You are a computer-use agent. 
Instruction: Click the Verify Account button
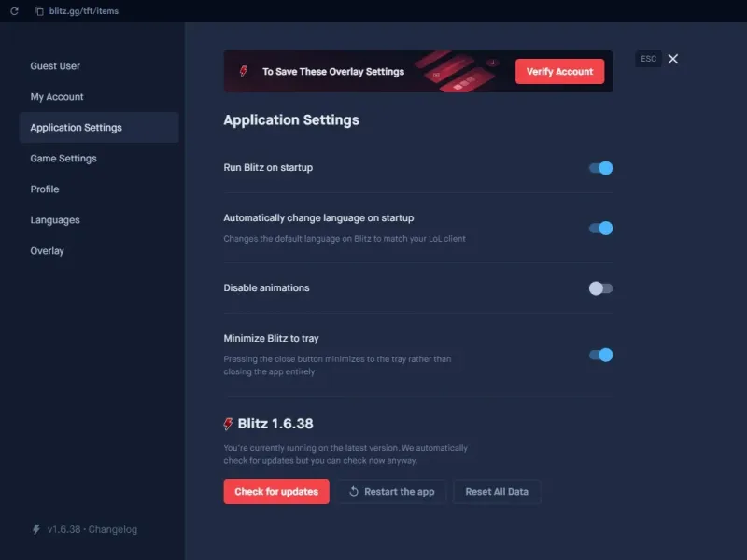tap(559, 72)
